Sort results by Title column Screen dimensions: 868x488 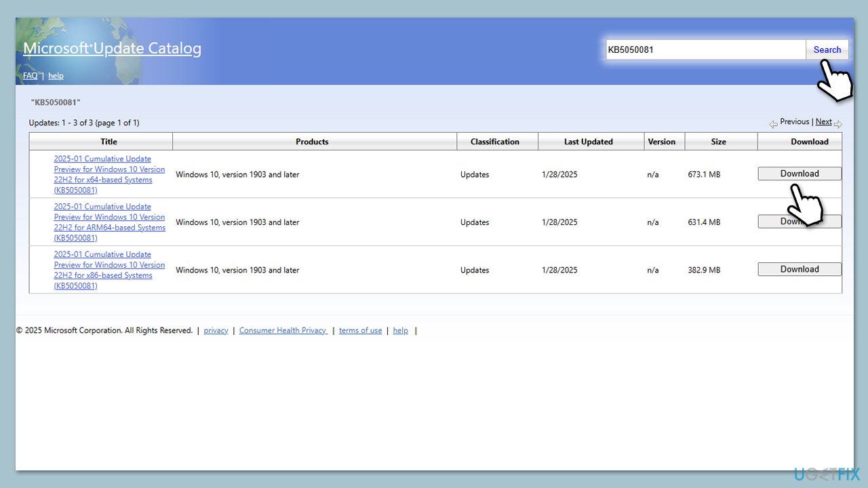101,142
